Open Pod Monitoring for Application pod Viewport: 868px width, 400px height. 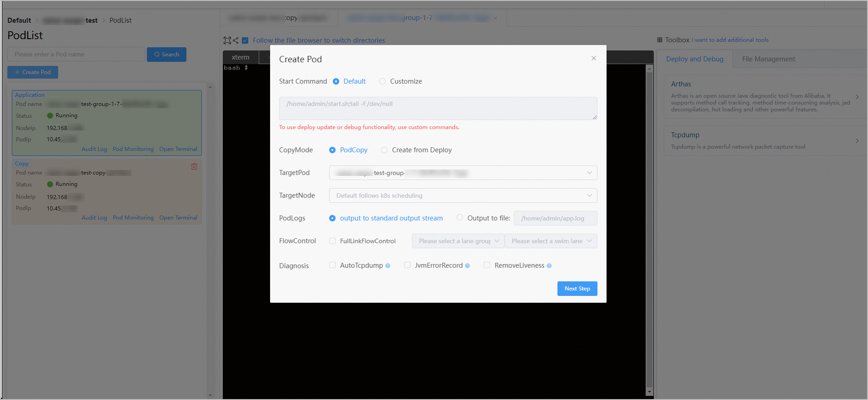click(133, 149)
